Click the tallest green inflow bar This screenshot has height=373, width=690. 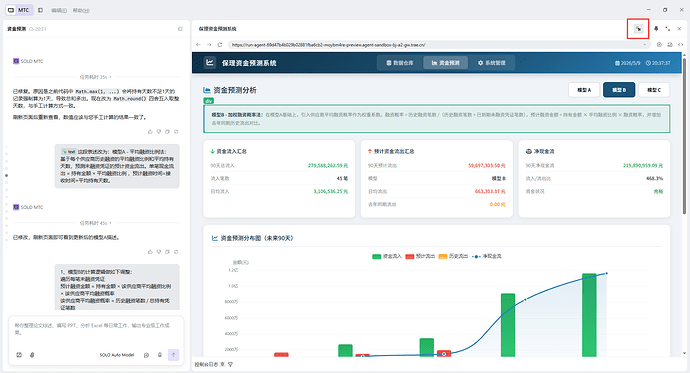click(x=589, y=315)
